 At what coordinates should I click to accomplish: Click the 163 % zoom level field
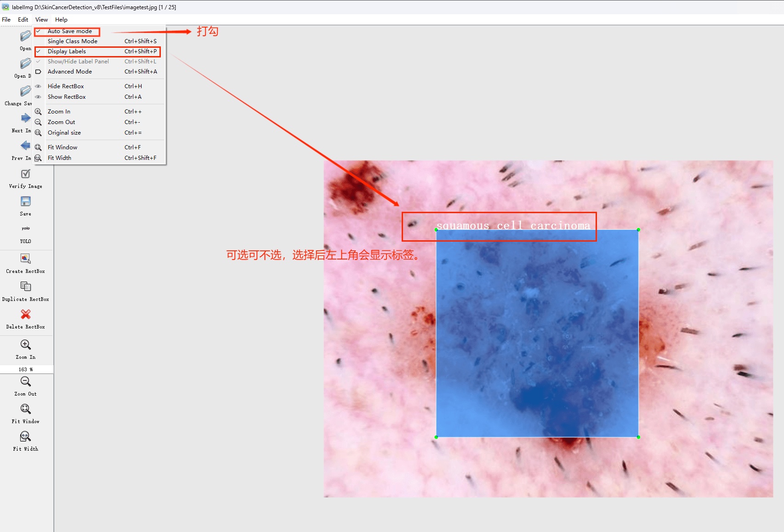click(x=27, y=369)
